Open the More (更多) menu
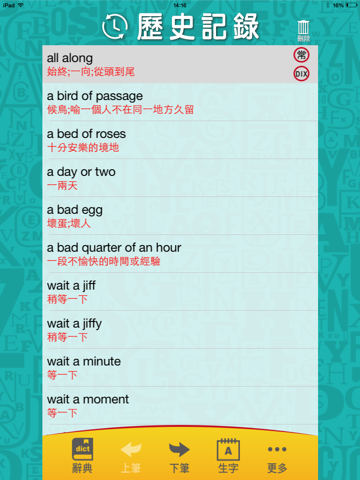This screenshot has height=480, width=360. (x=277, y=458)
